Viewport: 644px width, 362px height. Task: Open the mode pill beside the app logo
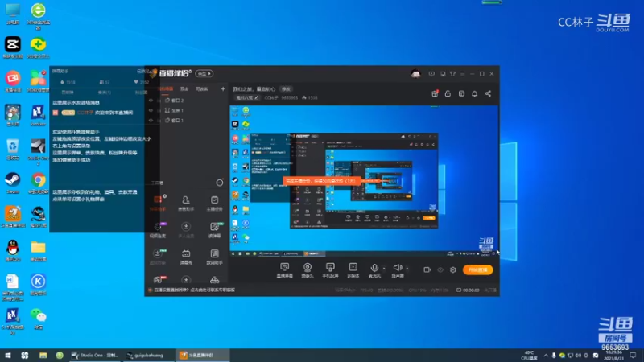click(204, 73)
